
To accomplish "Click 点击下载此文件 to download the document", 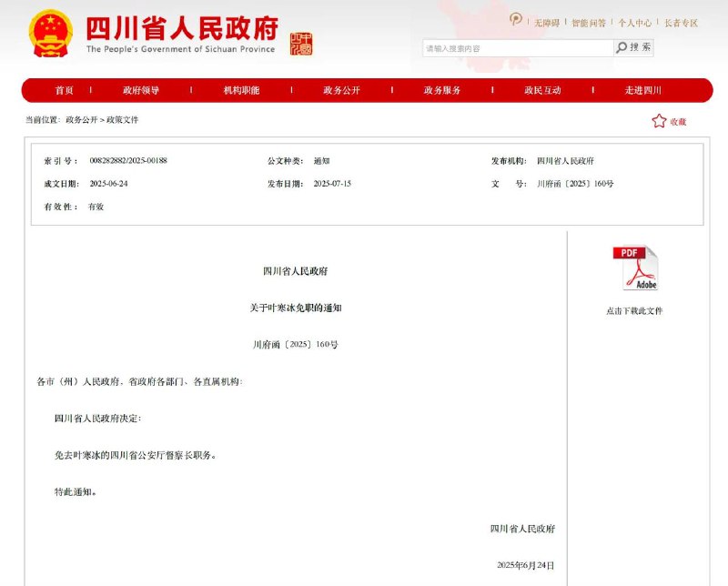I will [x=634, y=310].
